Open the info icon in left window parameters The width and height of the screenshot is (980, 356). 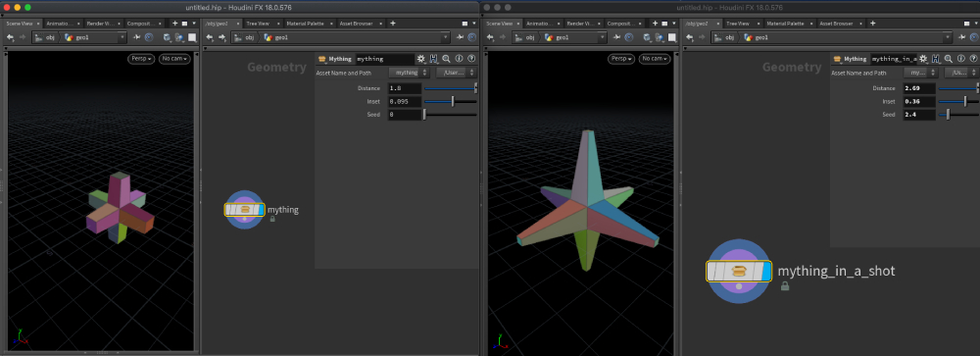click(x=459, y=59)
